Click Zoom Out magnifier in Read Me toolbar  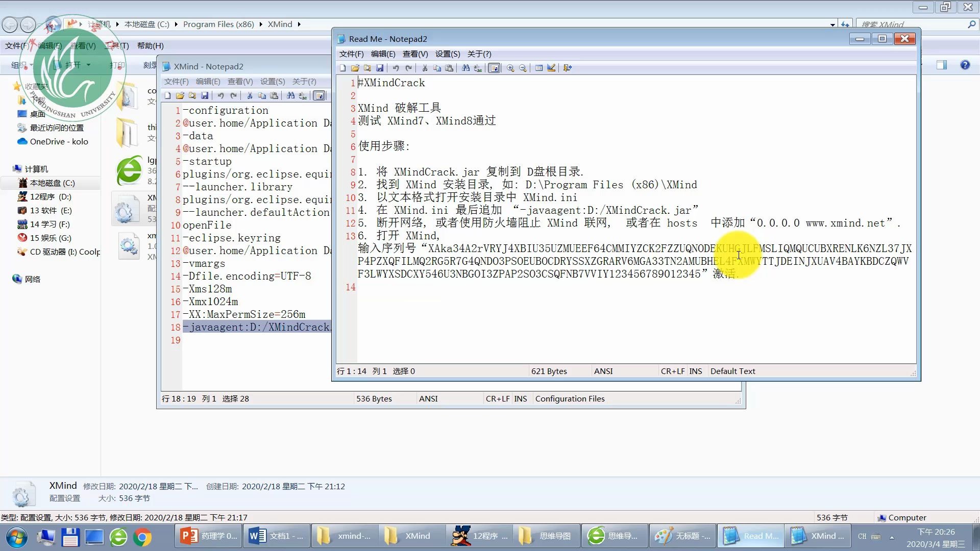tap(523, 68)
